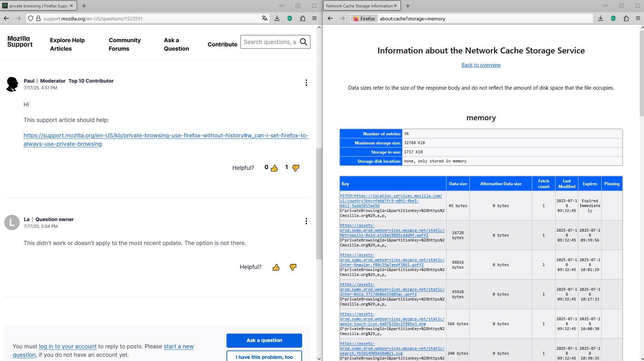This screenshot has width=644, height=361.
Task: Click La's avatar letter L
Action: pyautogui.click(x=12, y=223)
